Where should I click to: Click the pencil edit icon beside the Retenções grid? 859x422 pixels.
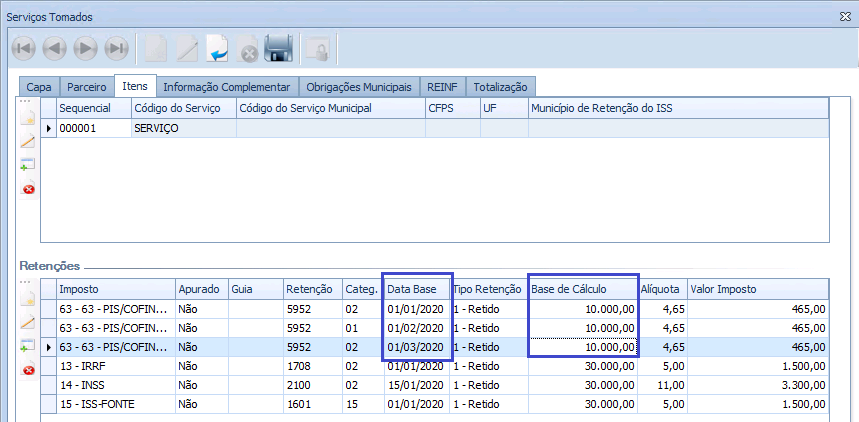[x=28, y=323]
